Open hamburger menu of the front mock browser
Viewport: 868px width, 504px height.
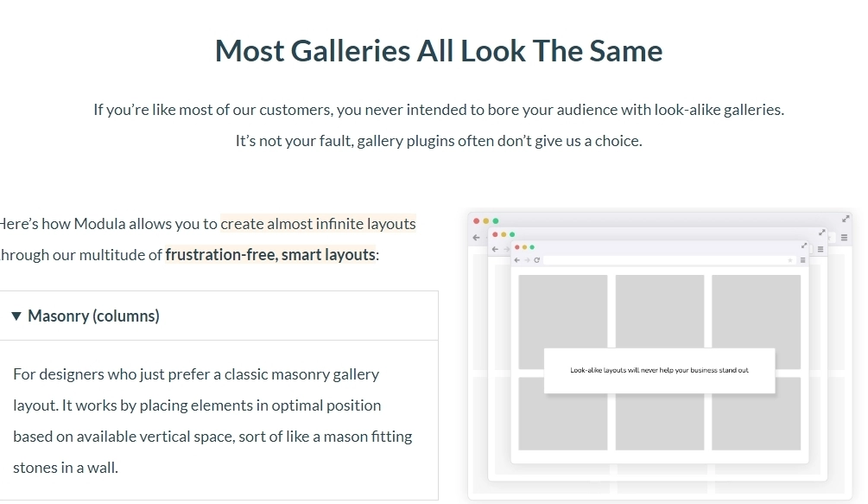pyautogui.click(x=802, y=260)
